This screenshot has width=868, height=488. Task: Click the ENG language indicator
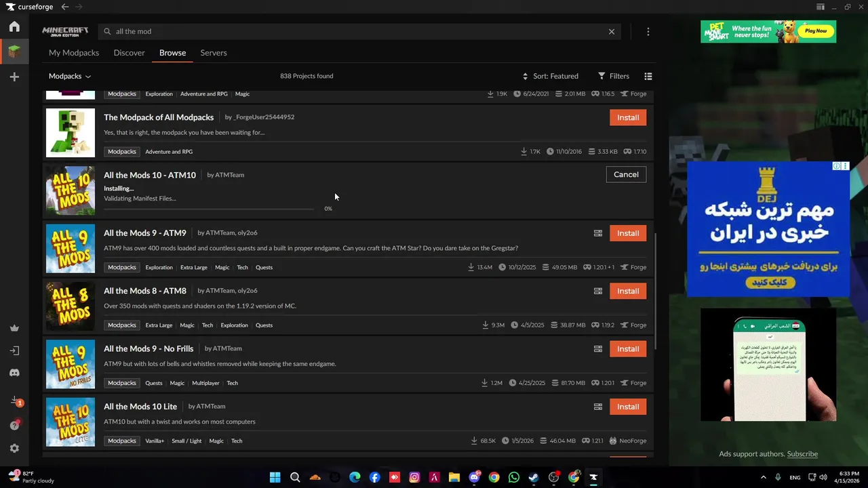click(x=795, y=477)
